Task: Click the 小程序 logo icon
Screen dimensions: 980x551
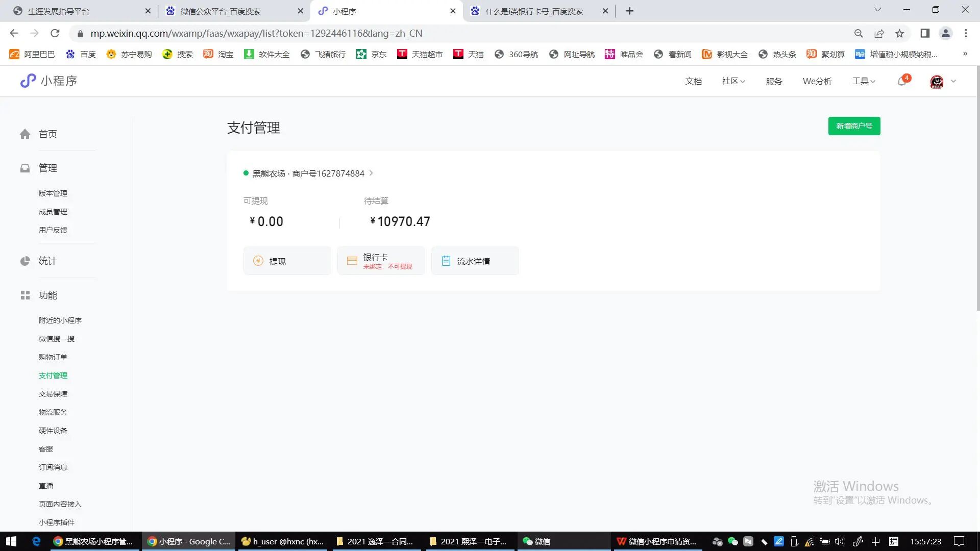Action: click(x=28, y=81)
